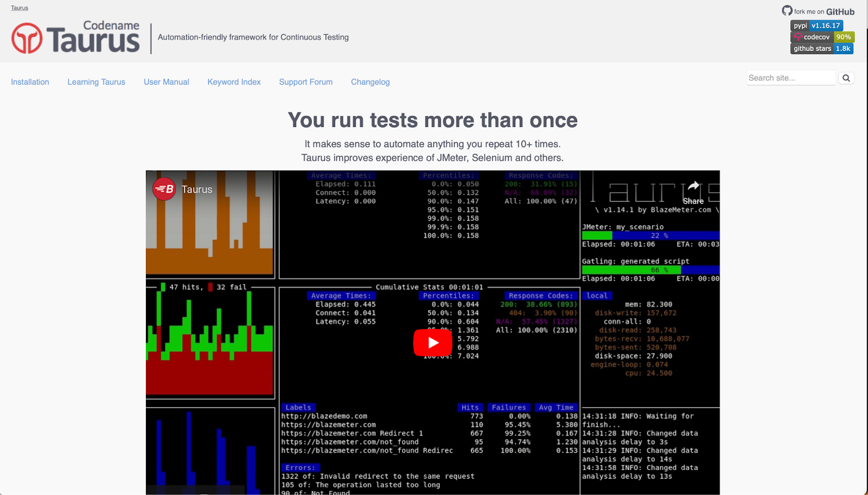Viewport: 868px width, 495px height.
Task: Click the small Taurus breadcrumb link
Action: [20, 8]
